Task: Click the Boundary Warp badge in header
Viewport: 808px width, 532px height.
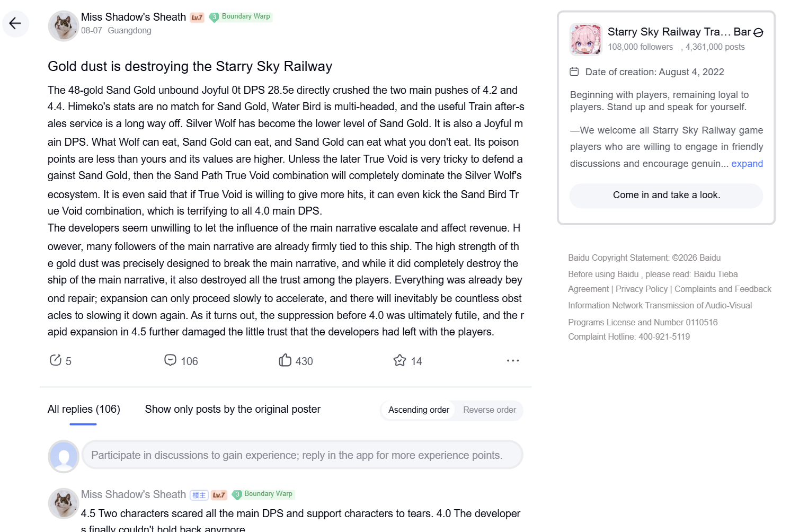Action: tap(241, 17)
